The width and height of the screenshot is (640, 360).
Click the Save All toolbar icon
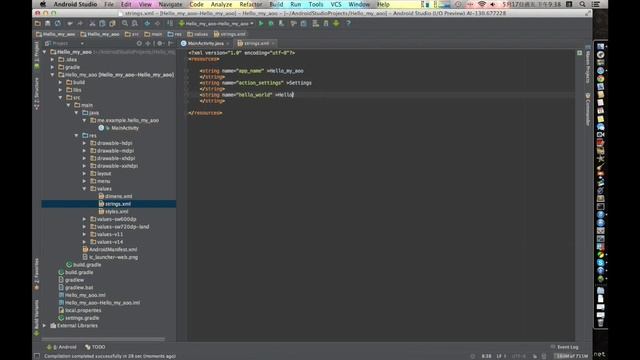point(48,24)
